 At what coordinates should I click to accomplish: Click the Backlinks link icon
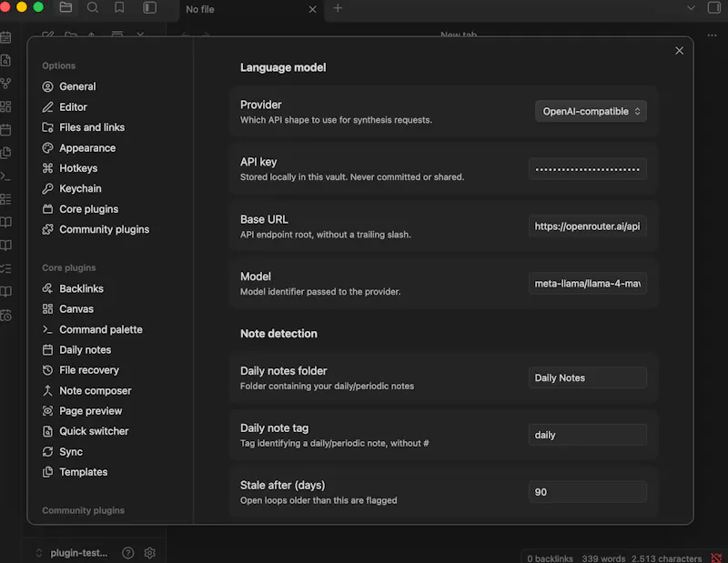[x=48, y=288]
